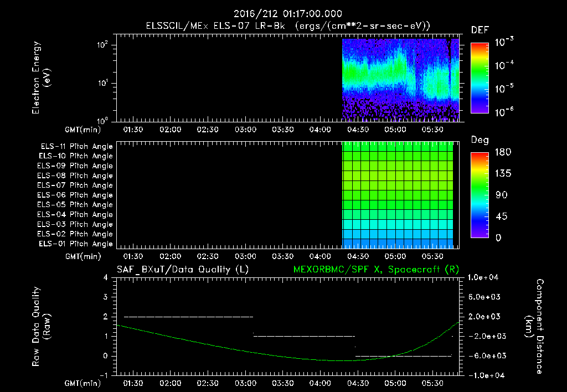
Task: Click the Component Distance (km) axis label
Action: (x=534, y=327)
